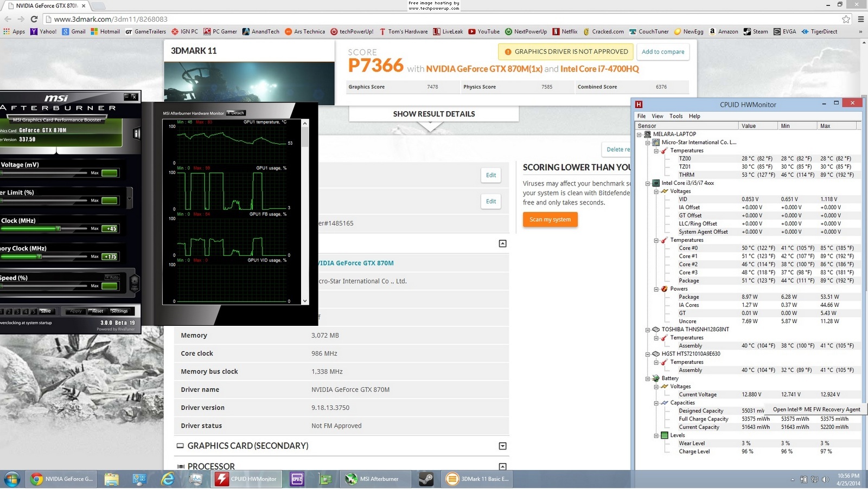Screen dimensions: 868x489
Task: Expand the Processor section
Action: coord(502,466)
